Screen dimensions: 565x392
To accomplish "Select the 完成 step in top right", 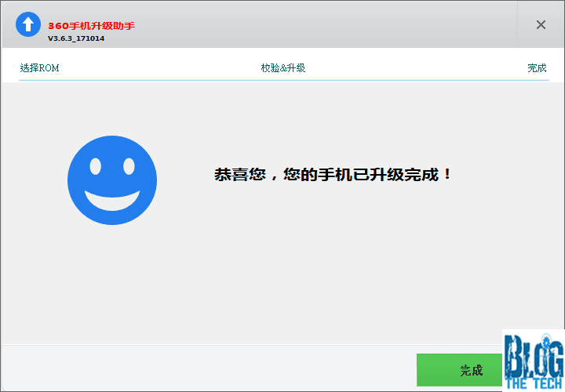I will pyautogui.click(x=537, y=68).
